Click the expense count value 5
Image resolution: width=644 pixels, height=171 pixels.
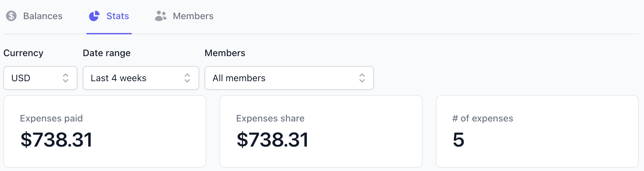coord(459,140)
